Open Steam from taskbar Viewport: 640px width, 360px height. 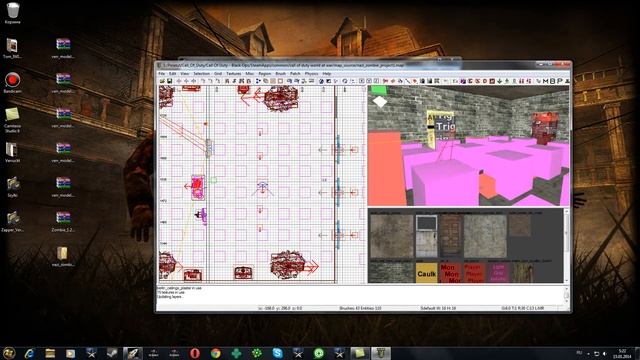(112, 353)
